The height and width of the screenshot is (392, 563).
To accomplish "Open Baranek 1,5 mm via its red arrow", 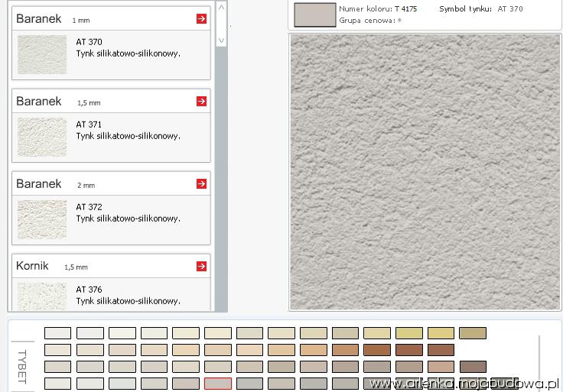I will point(201,101).
